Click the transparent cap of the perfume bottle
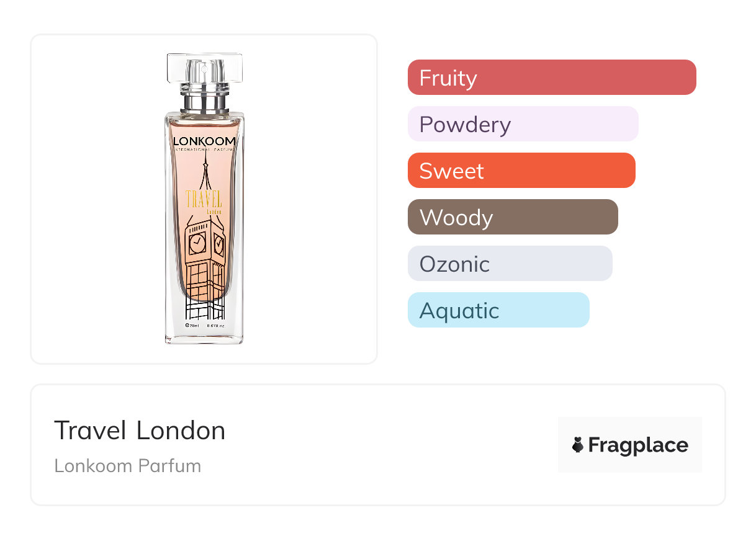756x536 pixels. point(204,68)
